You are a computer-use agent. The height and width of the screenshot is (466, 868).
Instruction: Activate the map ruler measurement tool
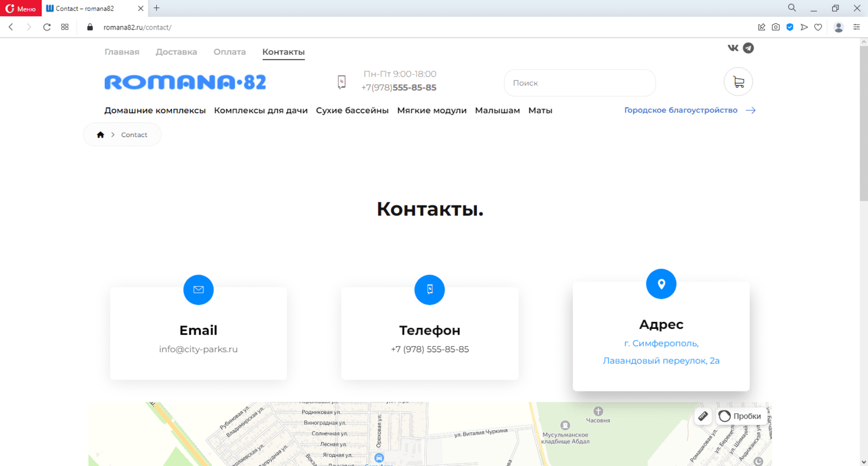pos(703,416)
